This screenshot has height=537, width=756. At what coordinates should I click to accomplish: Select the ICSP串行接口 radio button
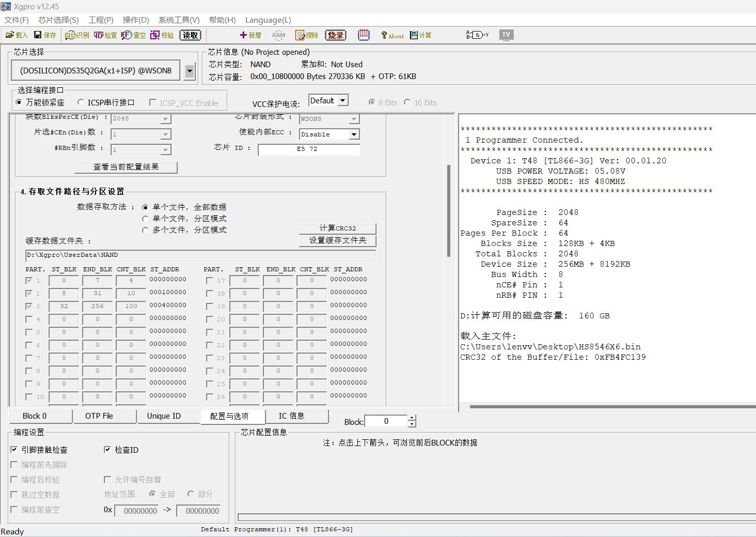[81, 102]
